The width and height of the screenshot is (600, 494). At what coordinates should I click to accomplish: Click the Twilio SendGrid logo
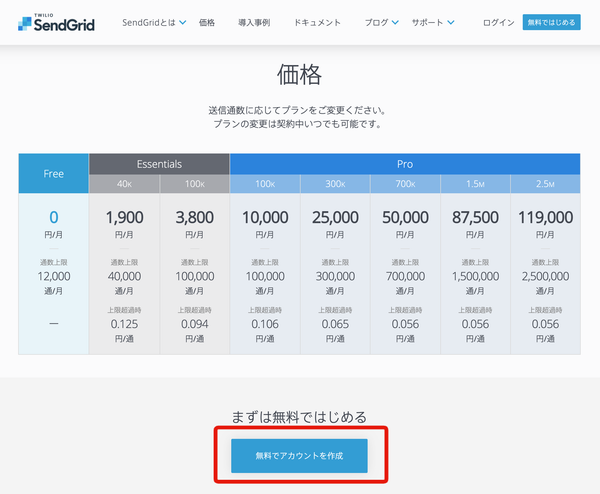56,23
